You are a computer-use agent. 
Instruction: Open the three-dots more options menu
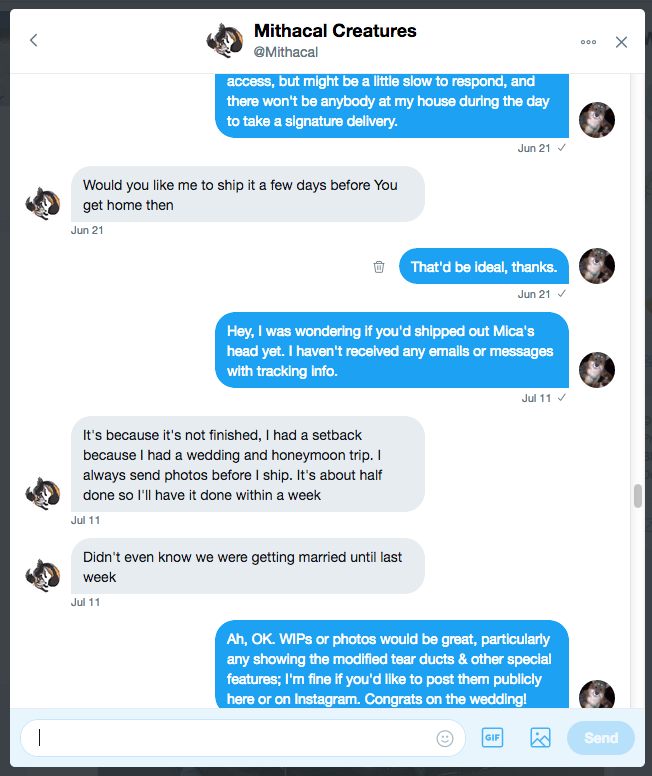pyautogui.click(x=588, y=42)
